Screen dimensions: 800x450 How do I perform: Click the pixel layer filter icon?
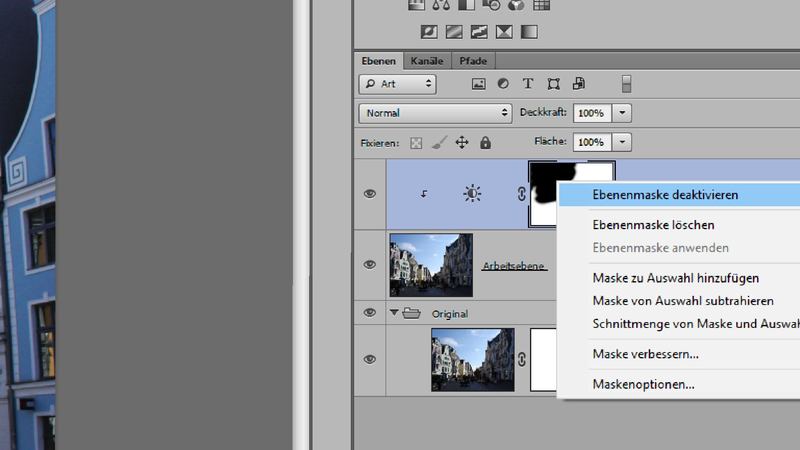click(479, 84)
